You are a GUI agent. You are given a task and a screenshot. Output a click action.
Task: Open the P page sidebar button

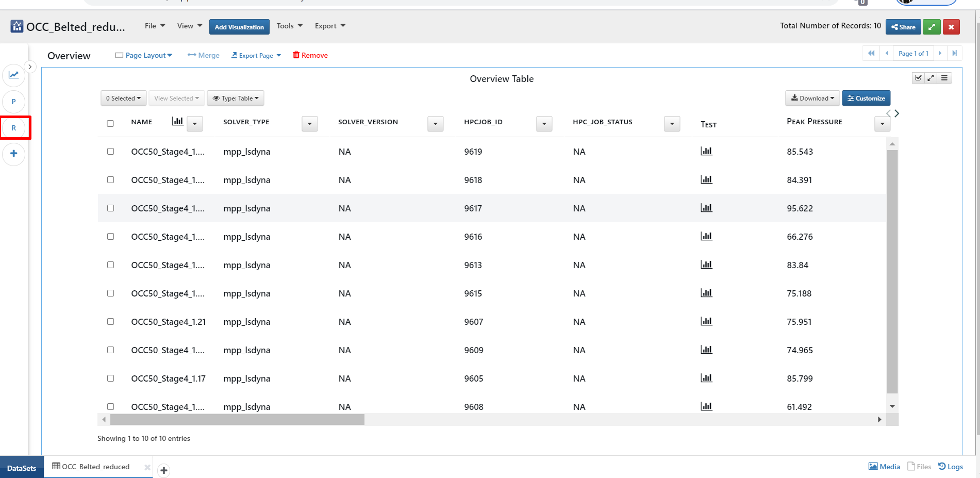click(x=14, y=102)
